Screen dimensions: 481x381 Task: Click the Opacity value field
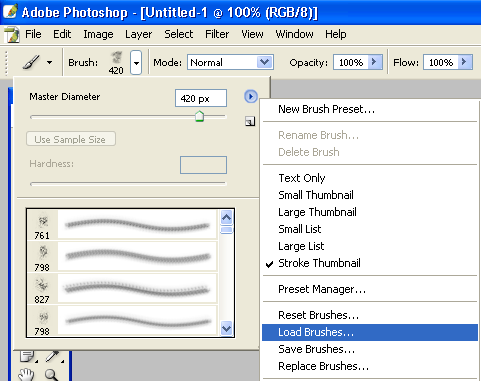[351, 62]
